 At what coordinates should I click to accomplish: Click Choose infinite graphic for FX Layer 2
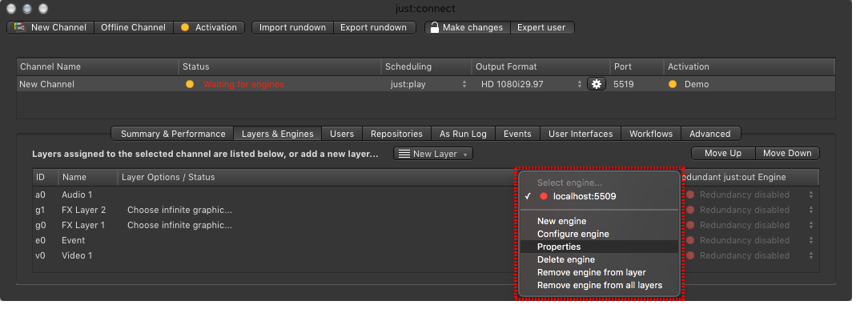click(x=180, y=210)
